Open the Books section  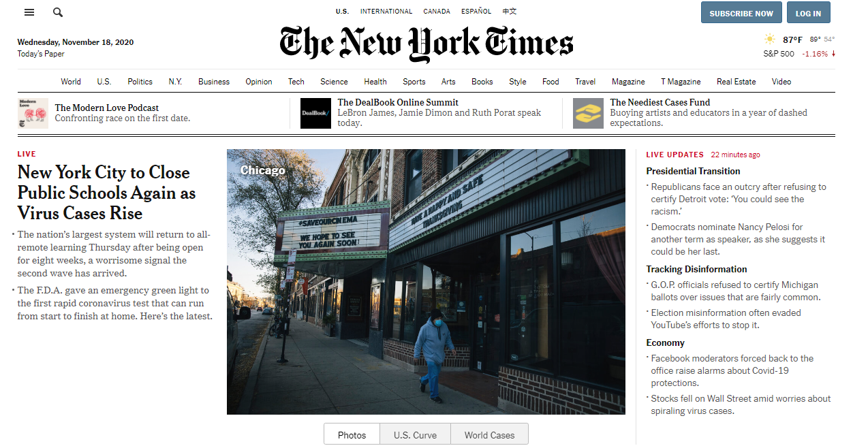point(482,82)
